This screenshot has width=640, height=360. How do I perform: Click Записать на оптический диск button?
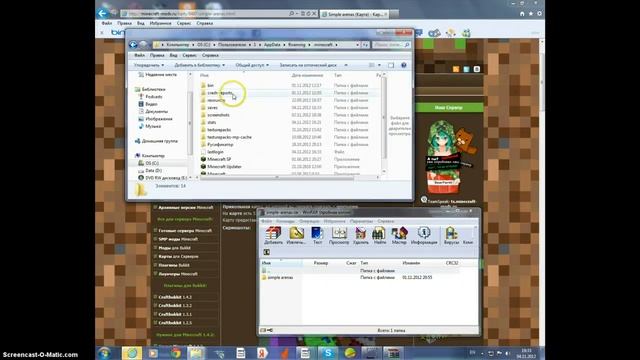pos(308,65)
